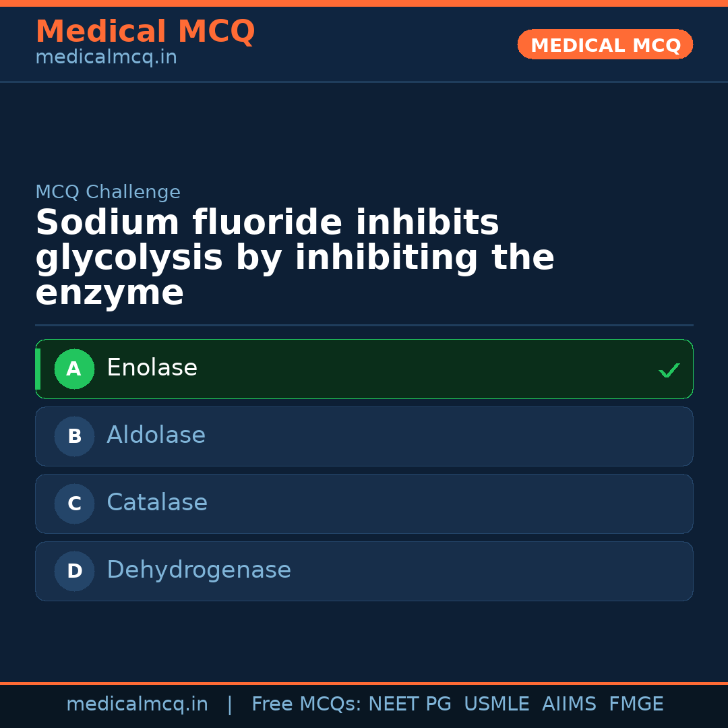Screen dimensions: 728x728
Task: Select the Enolase answer text
Action: [152, 368]
